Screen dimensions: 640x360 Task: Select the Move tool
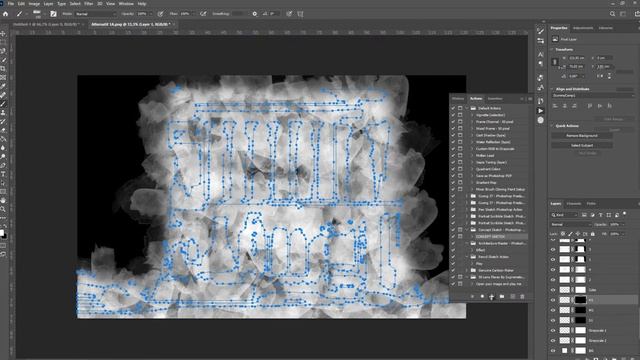click(x=3, y=33)
